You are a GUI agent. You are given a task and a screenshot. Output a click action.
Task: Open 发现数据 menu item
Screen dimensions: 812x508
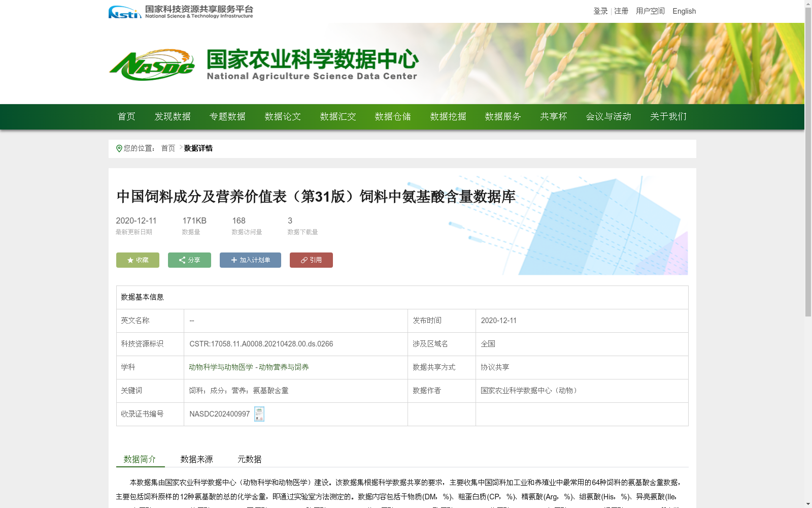(x=173, y=117)
